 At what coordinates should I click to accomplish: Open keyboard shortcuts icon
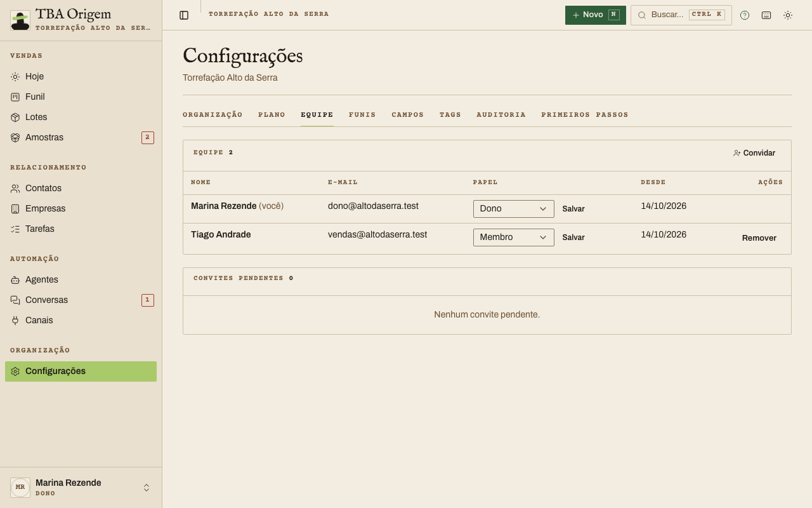pyautogui.click(x=766, y=15)
